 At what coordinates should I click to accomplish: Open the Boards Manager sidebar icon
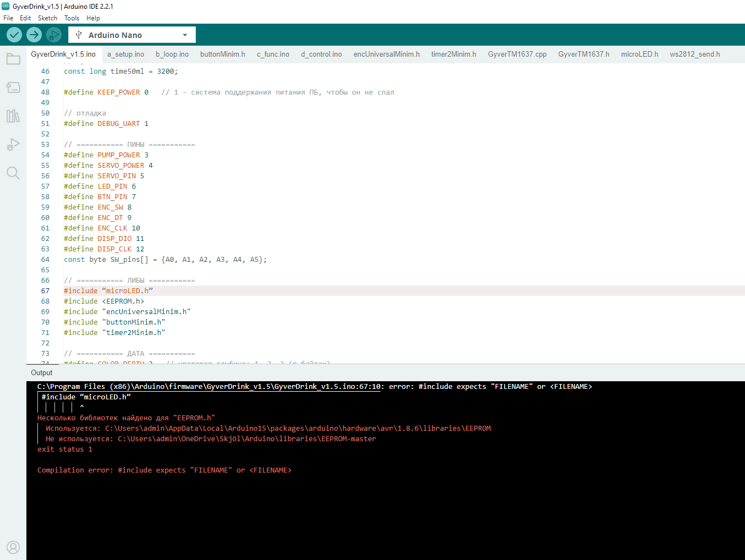click(x=13, y=87)
